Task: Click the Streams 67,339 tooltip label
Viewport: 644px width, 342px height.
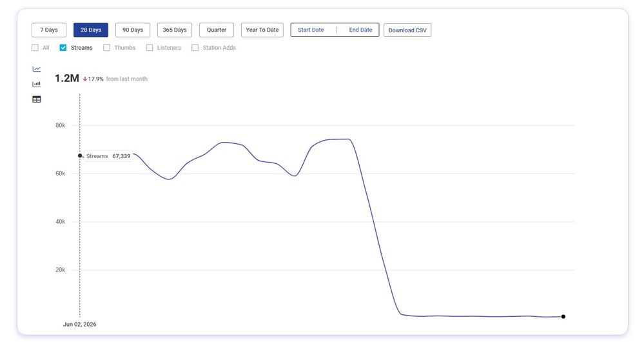Action: (x=108, y=156)
